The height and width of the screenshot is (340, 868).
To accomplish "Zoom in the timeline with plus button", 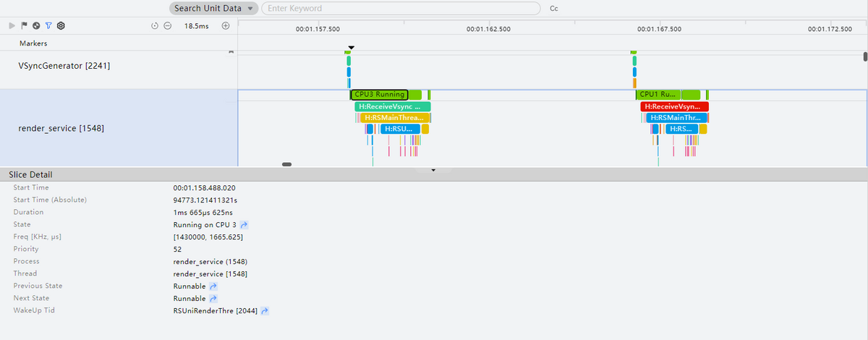I will [225, 26].
